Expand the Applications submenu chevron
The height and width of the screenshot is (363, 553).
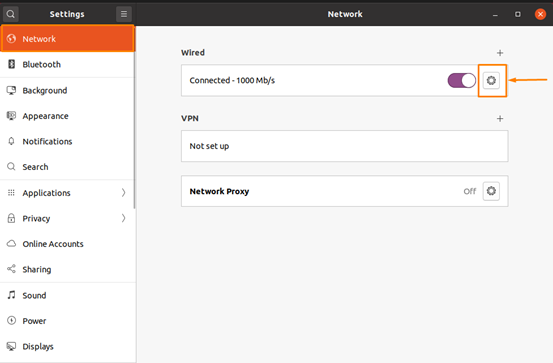pyautogui.click(x=123, y=193)
